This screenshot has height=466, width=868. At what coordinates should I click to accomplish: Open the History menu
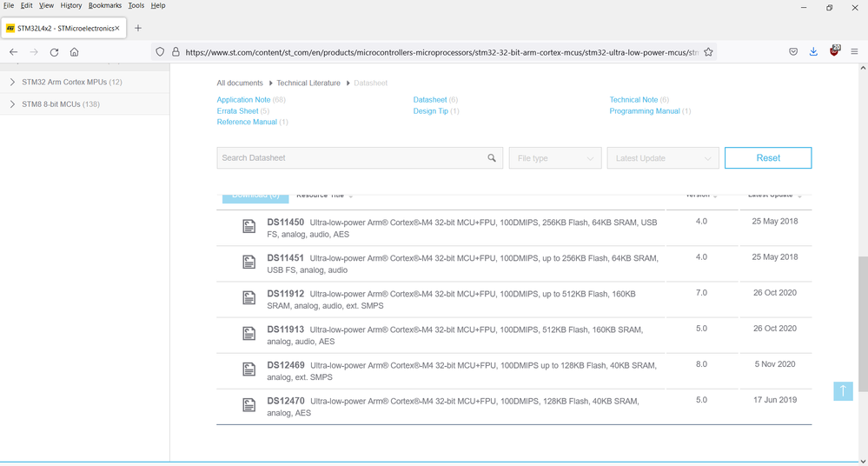[x=71, y=5]
